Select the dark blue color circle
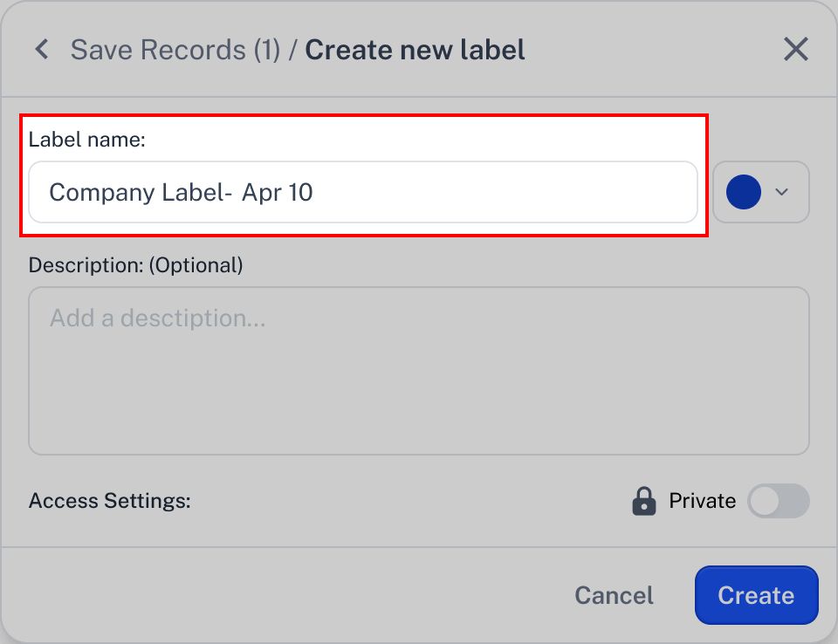Image resolution: width=838 pixels, height=644 pixels. [744, 192]
